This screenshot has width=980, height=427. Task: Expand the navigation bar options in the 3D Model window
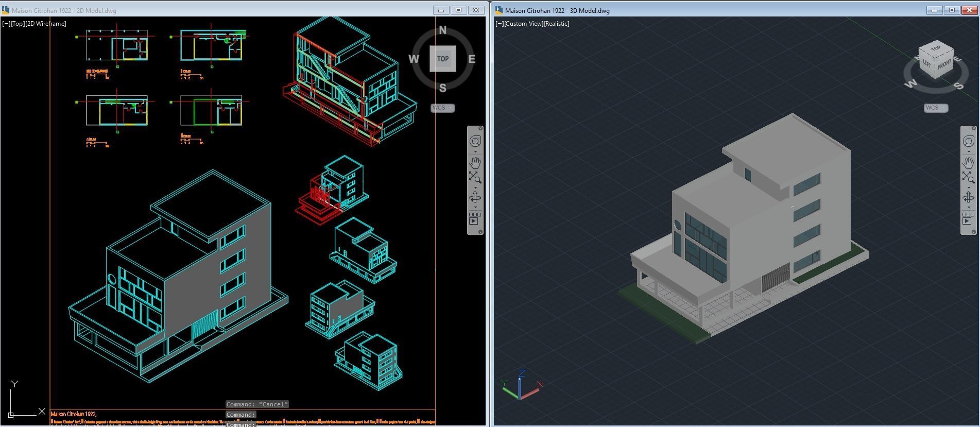pyautogui.click(x=973, y=232)
